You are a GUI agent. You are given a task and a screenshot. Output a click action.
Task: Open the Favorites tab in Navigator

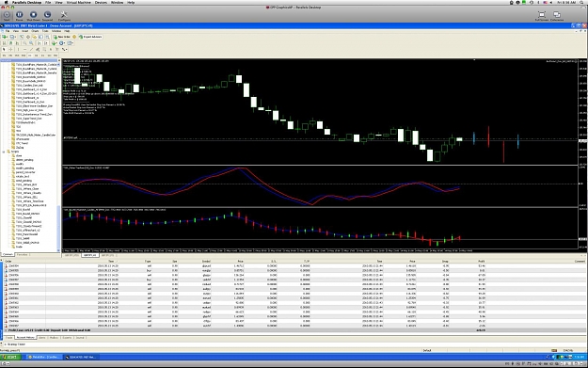tap(24, 255)
